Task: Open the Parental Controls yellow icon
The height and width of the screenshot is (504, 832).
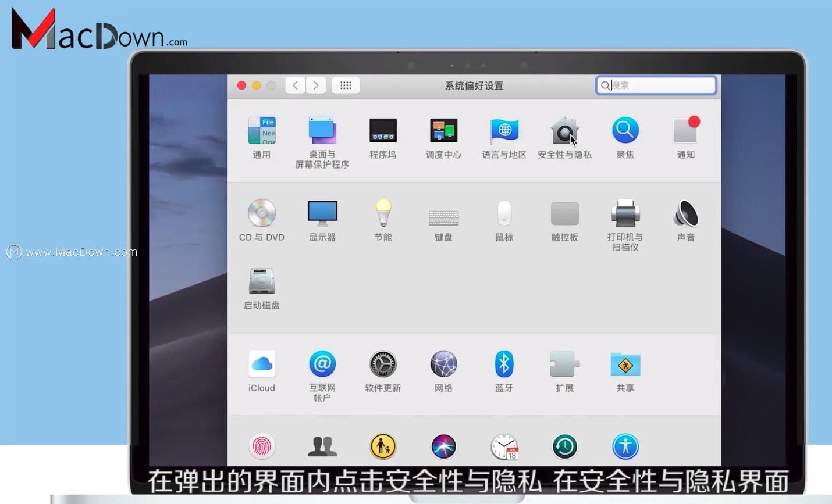Action: click(x=383, y=446)
